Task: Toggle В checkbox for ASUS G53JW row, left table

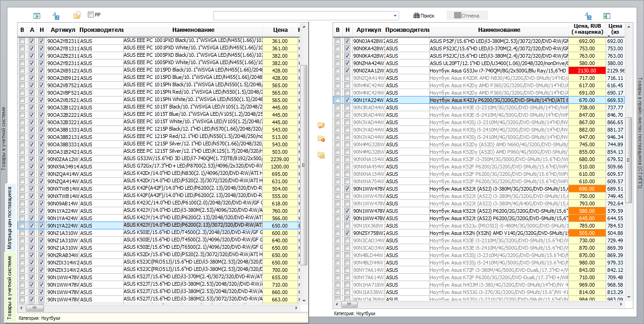Action: pyautogui.click(x=22, y=159)
